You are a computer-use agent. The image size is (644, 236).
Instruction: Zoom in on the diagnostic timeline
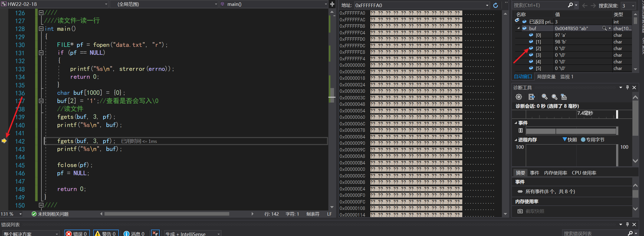pyautogui.click(x=545, y=97)
